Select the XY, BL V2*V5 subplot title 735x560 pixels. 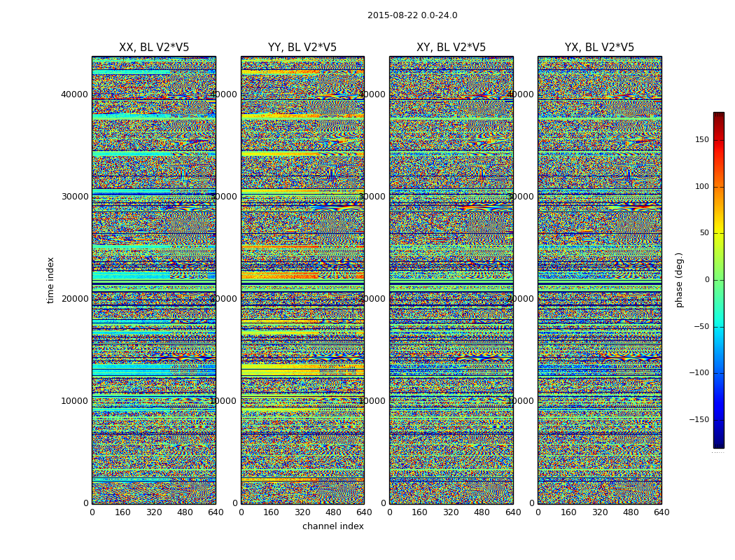[451, 48]
